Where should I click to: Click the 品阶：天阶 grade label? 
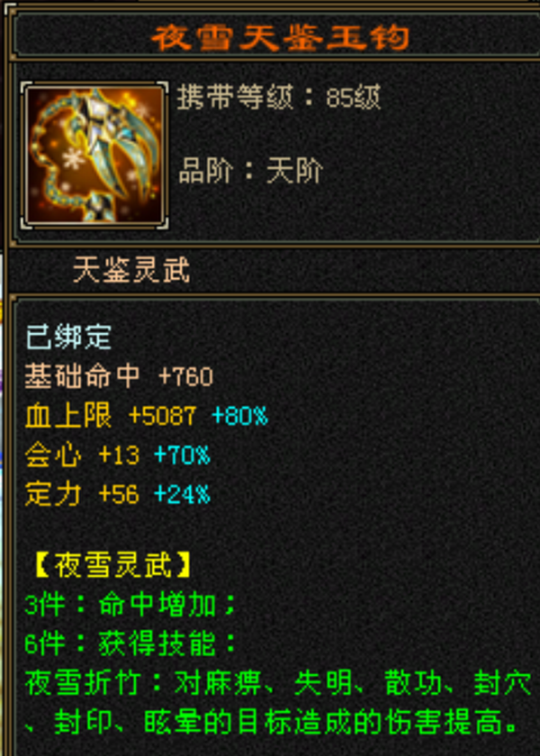(251, 171)
